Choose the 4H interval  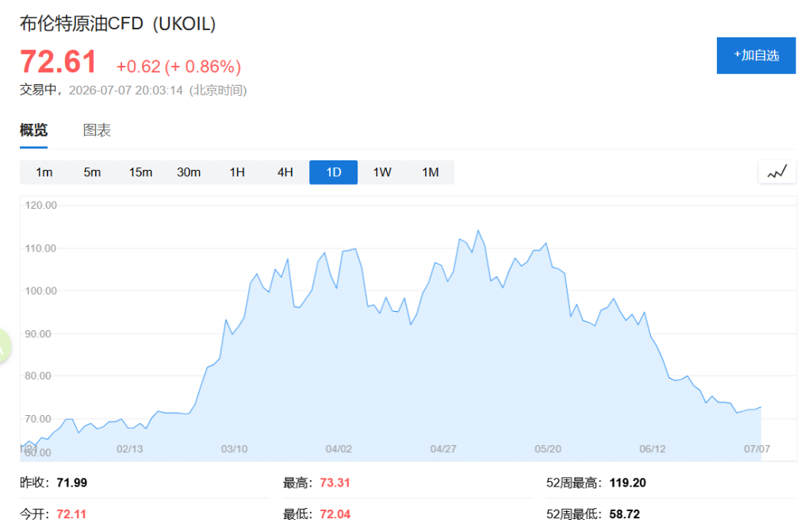click(x=285, y=172)
